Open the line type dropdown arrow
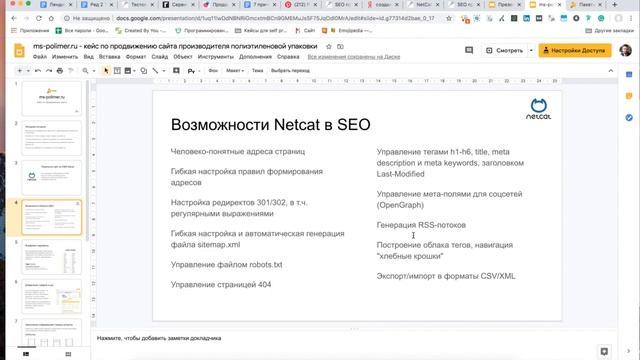Viewport: 640px width, 360px height. [164, 71]
